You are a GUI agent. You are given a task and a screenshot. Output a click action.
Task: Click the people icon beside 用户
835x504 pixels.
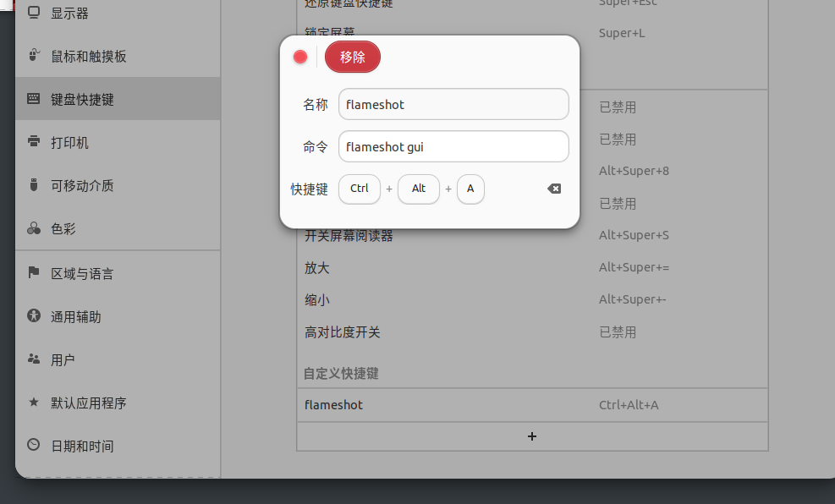pos(34,359)
